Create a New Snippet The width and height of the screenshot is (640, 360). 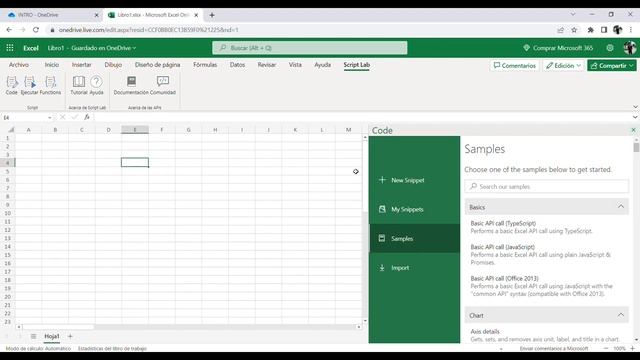tap(414, 180)
